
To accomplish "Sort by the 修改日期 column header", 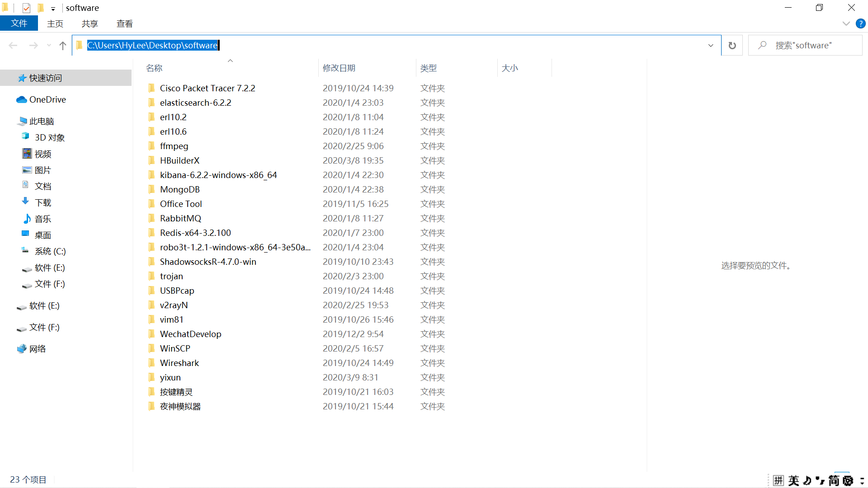I will click(x=339, y=68).
